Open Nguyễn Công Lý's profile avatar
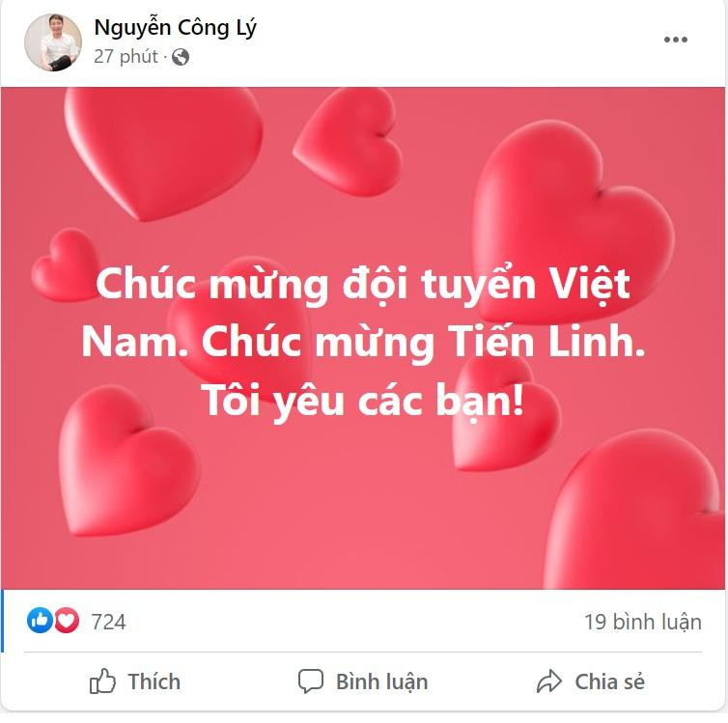Screen dimensions: 728x723 pos(53,42)
